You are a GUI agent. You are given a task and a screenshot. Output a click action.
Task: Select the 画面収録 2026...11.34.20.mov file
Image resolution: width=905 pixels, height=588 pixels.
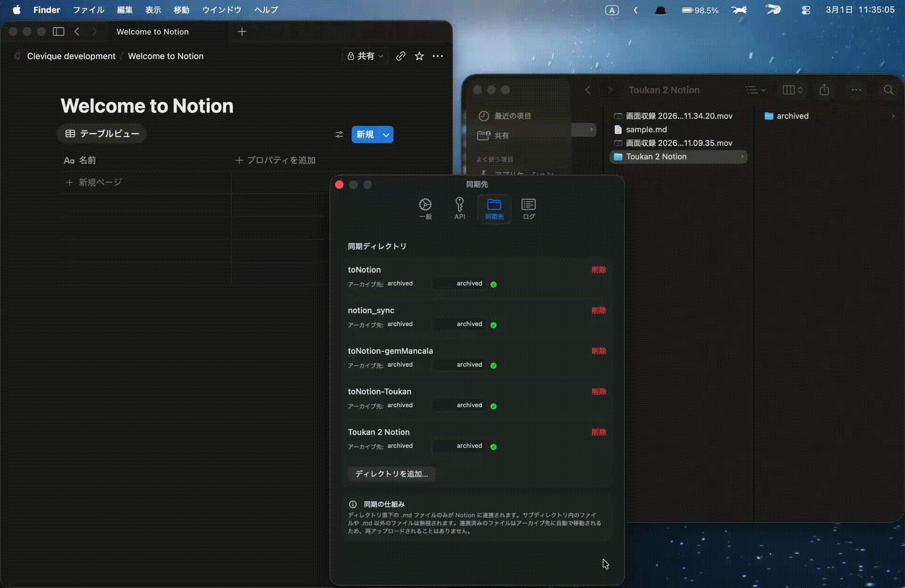(x=679, y=116)
